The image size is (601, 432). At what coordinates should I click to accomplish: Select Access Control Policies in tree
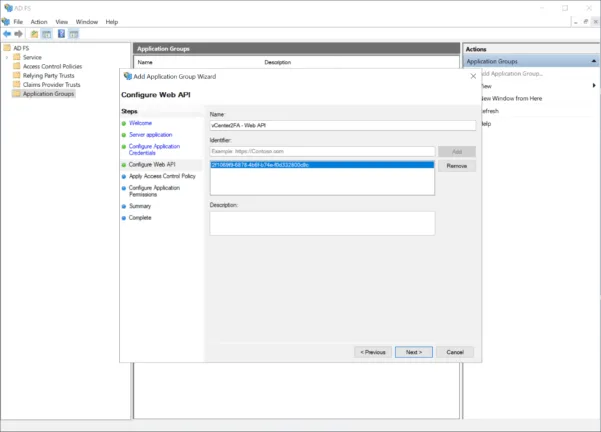click(52, 66)
